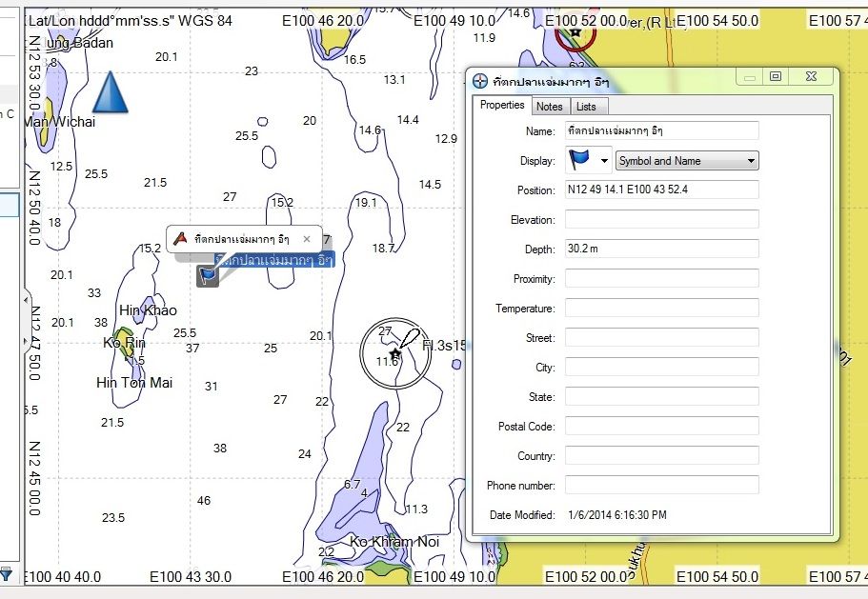Switch to the Notes tab
This screenshot has height=599, width=868.
coord(549,107)
